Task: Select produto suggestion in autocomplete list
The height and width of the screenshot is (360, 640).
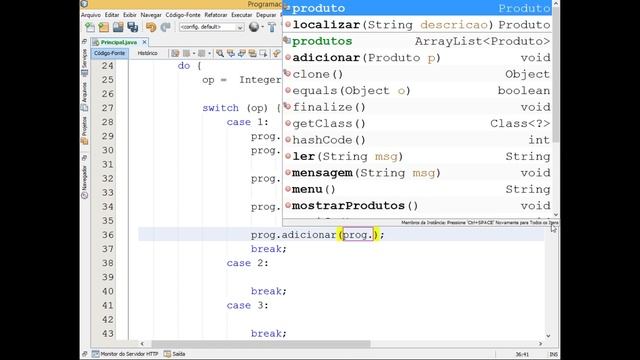Action: tap(417, 8)
